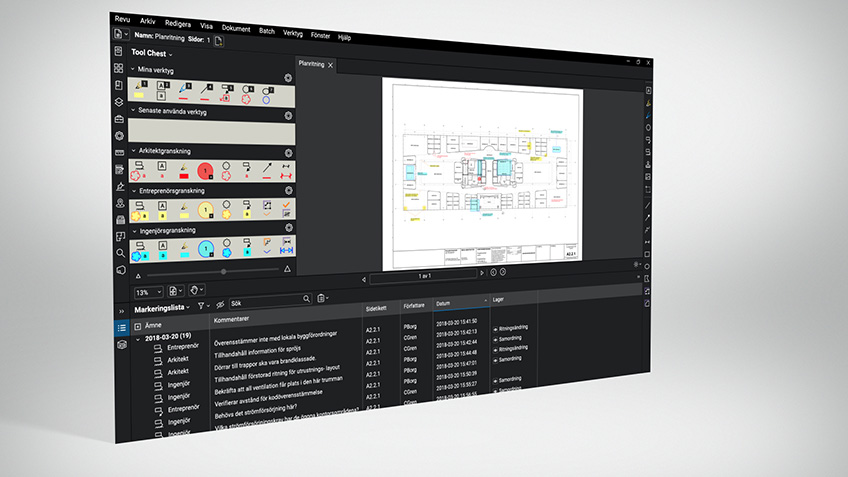Toggle hidden markups eye icon

coord(219,303)
